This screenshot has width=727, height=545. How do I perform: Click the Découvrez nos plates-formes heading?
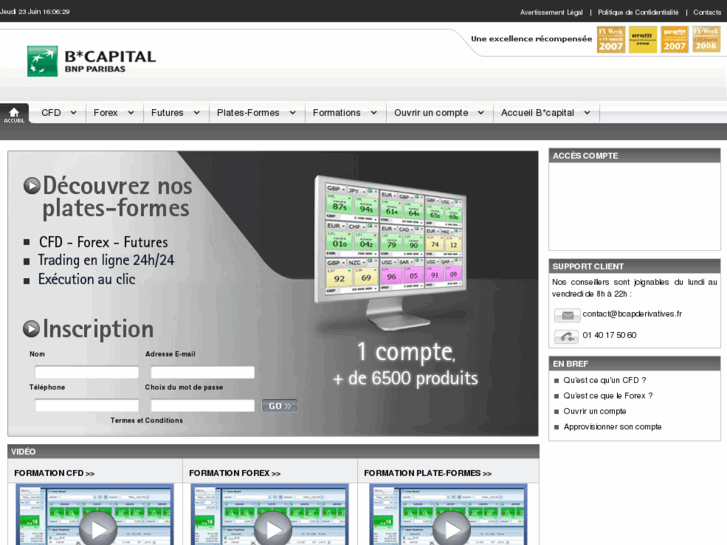(117, 197)
